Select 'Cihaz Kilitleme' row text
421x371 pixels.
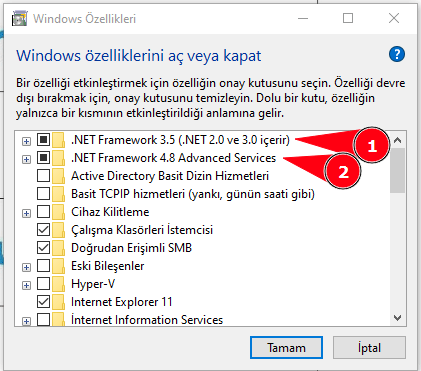click(x=110, y=212)
